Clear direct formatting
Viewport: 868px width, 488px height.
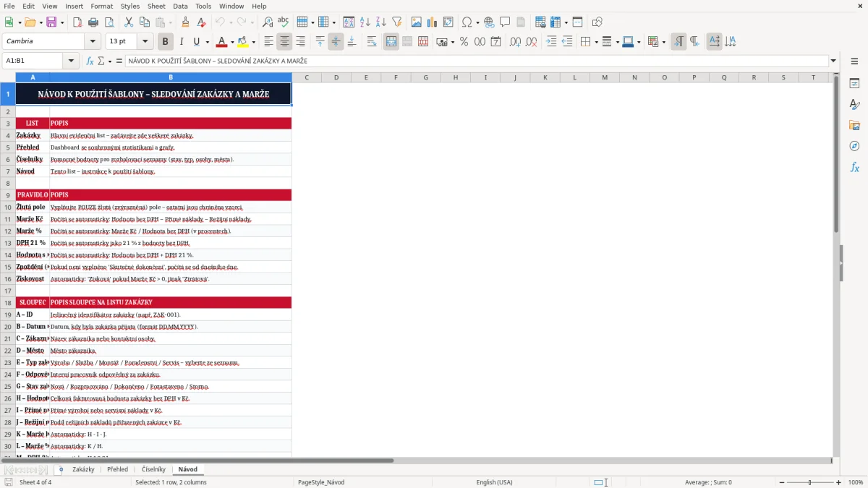201,22
